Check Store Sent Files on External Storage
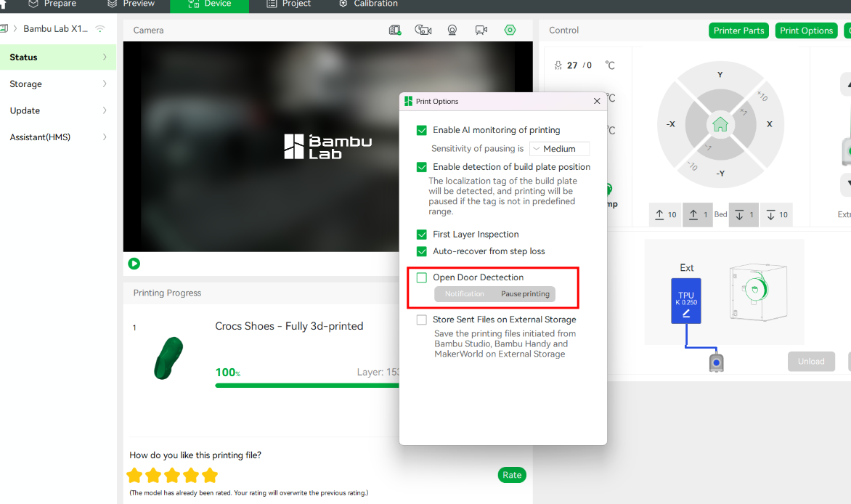851x504 pixels. [x=422, y=320]
